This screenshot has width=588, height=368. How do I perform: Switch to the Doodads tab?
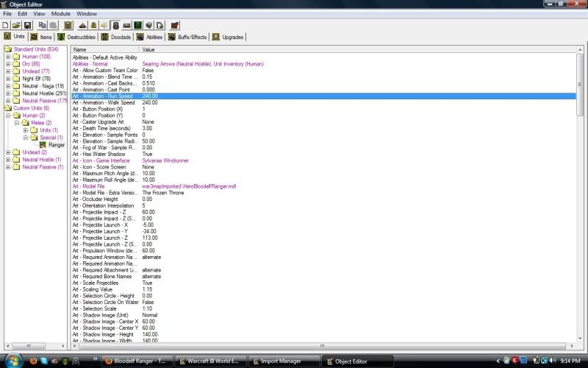click(116, 37)
